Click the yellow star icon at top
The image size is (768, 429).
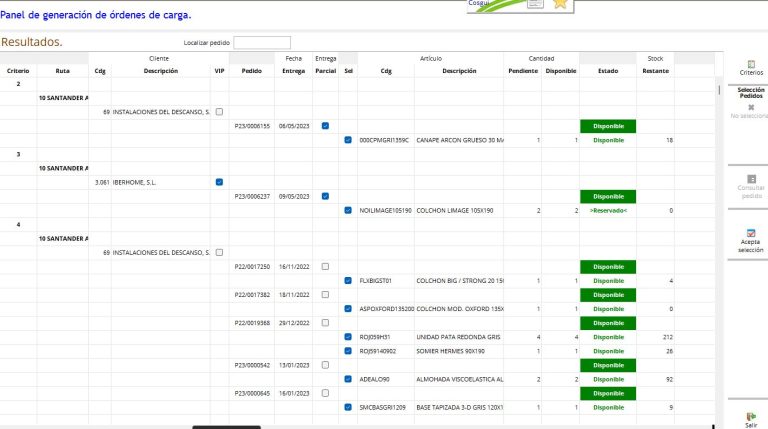(x=560, y=5)
